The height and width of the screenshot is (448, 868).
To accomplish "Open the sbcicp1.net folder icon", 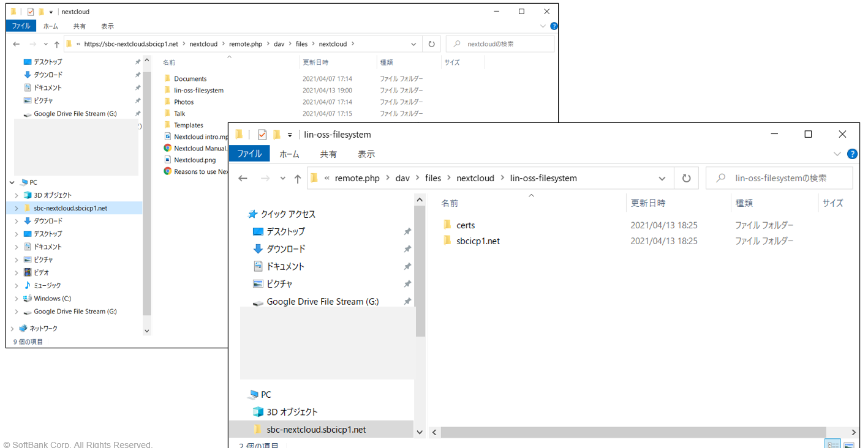I will coord(447,241).
